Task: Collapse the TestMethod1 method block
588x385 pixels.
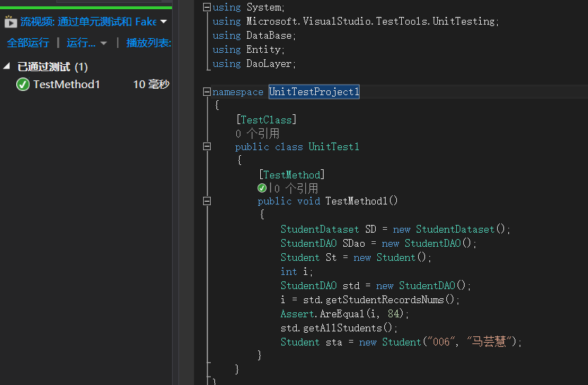Action: 207,201
